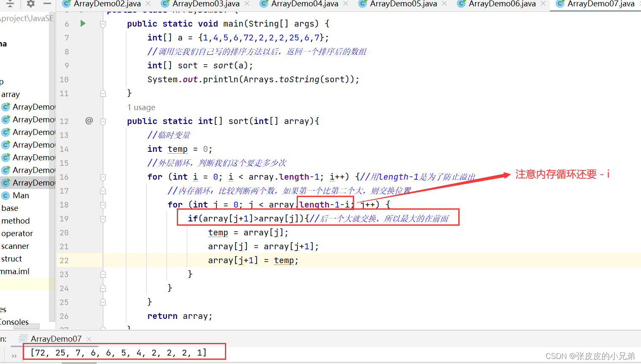Run main method from line 6 gutter arrow
The image size is (641, 364).
click(x=83, y=24)
